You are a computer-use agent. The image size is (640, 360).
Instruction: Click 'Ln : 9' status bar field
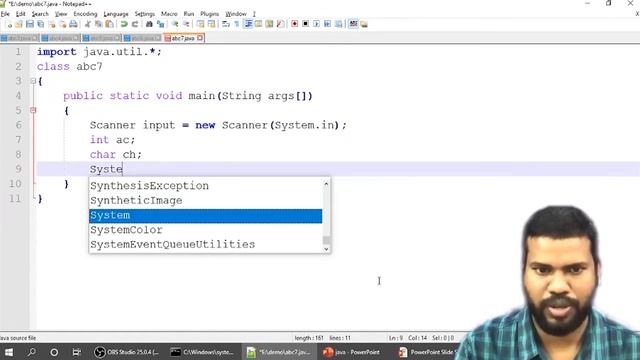(x=396, y=338)
